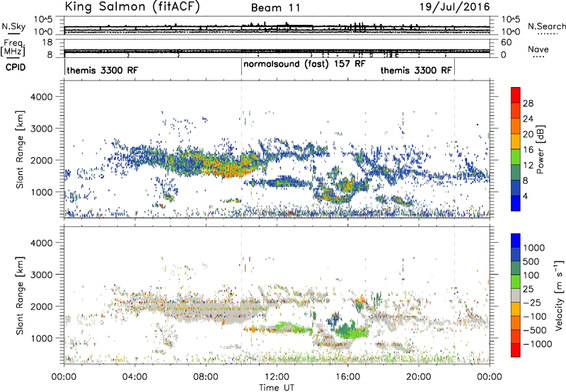Click the 'Nave' legend label
The image size is (566, 392).
538,50
